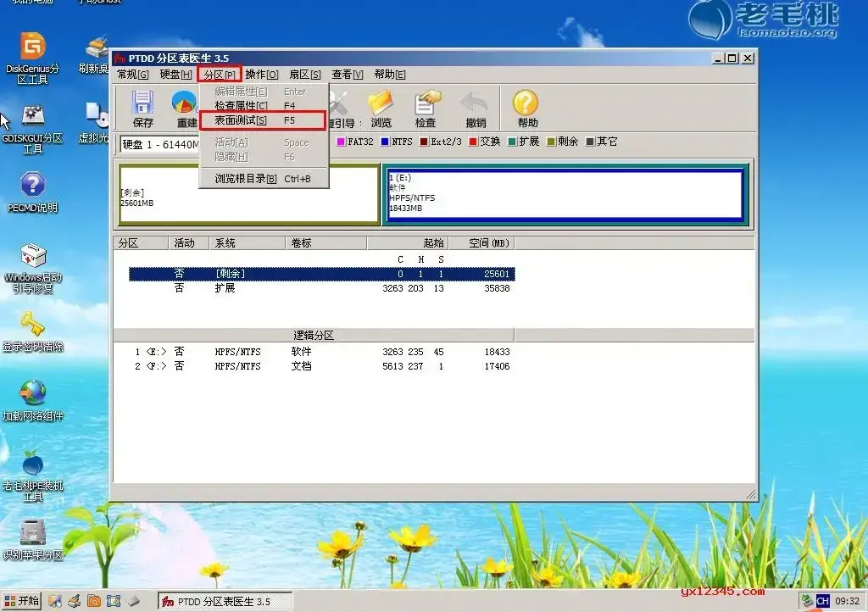Click the 交换 red legend swatch
868x612 pixels.
tap(473, 142)
